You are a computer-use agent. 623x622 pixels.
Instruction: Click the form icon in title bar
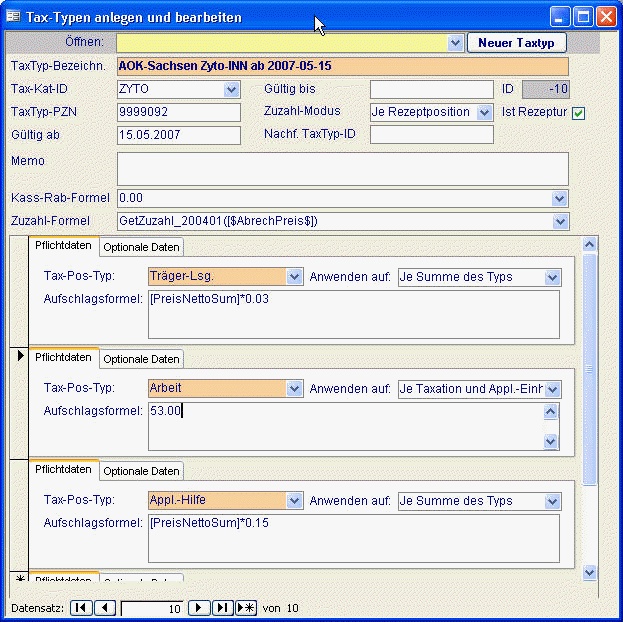pos(13,17)
